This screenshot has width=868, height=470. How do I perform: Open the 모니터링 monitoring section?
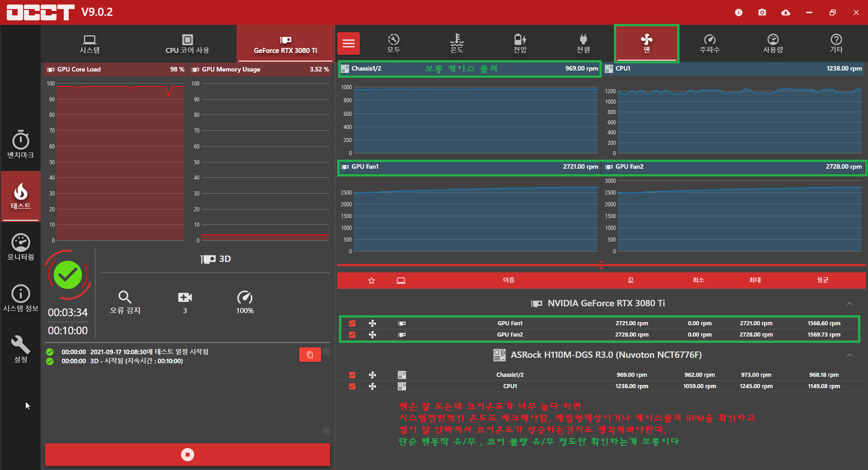coord(21,247)
